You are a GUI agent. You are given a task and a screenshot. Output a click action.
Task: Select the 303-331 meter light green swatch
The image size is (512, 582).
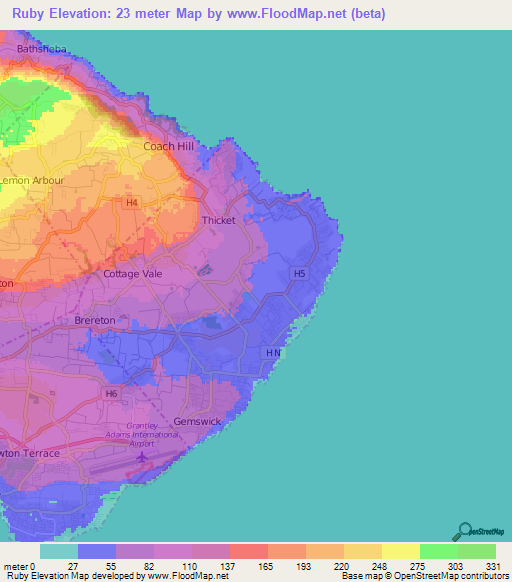pyautogui.click(x=477, y=552)
